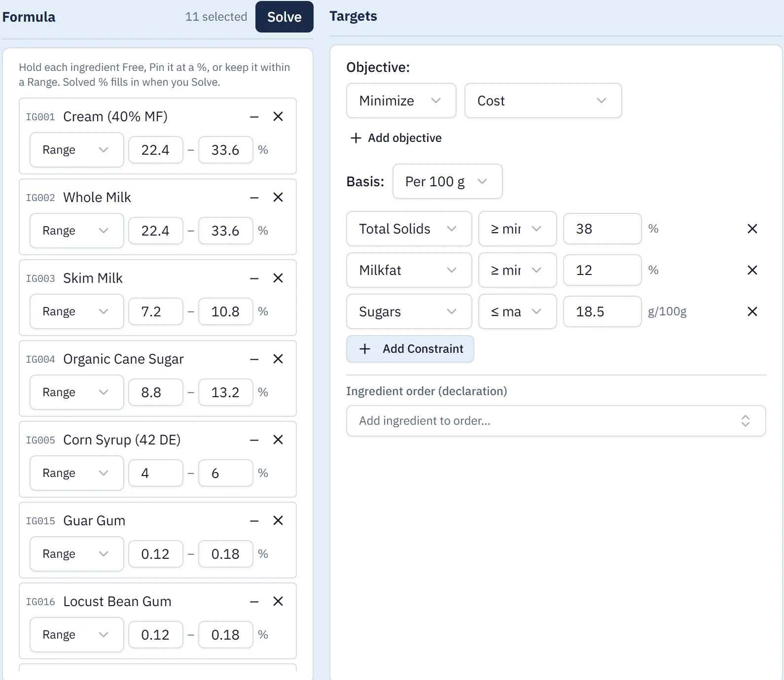The height and width of the screenshot is (680, 784).
Task: Open the Locust Bean Gum Range mode dropdown
Action: pos(77,635)
